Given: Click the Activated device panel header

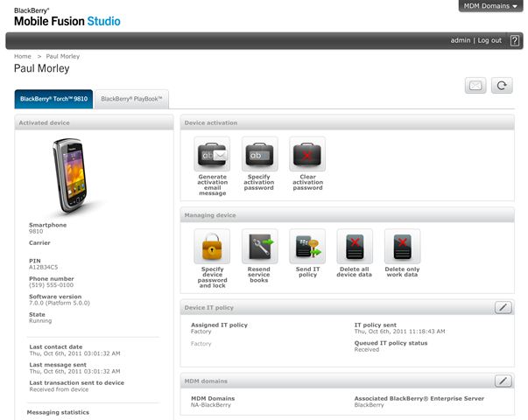Looking at the screenshot, I should pos(94,122).
